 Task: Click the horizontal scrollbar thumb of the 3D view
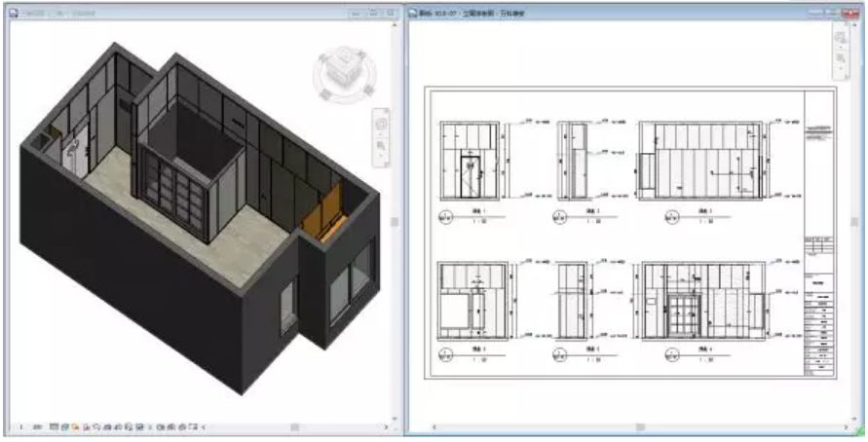point(294,427)
